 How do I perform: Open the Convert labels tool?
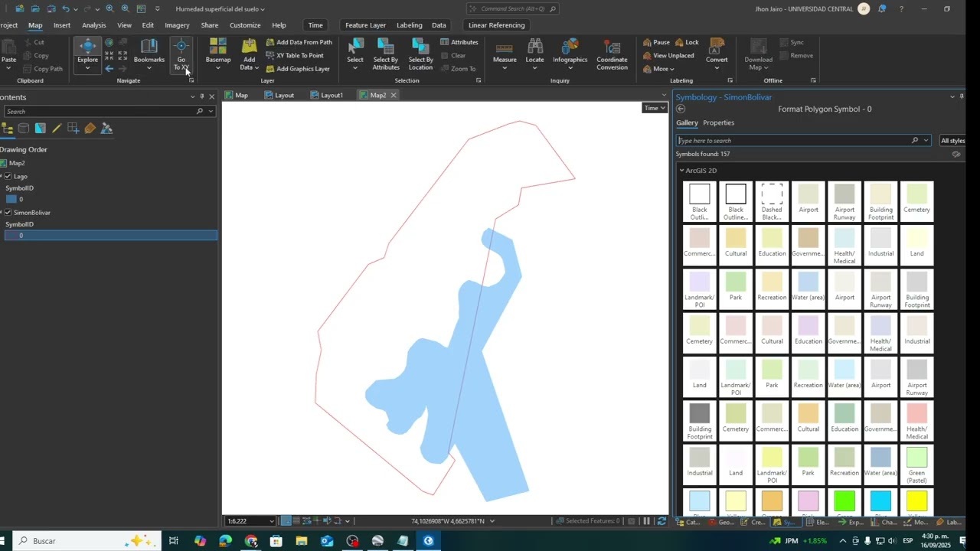tap(717, 54)
